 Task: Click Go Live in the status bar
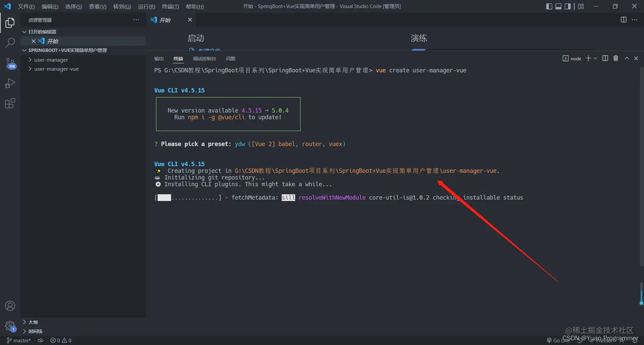coord(558,340)
